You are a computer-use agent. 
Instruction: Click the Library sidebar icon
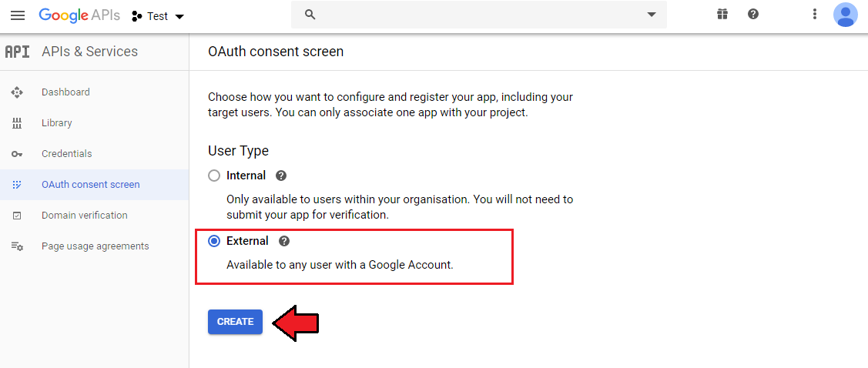17,123
